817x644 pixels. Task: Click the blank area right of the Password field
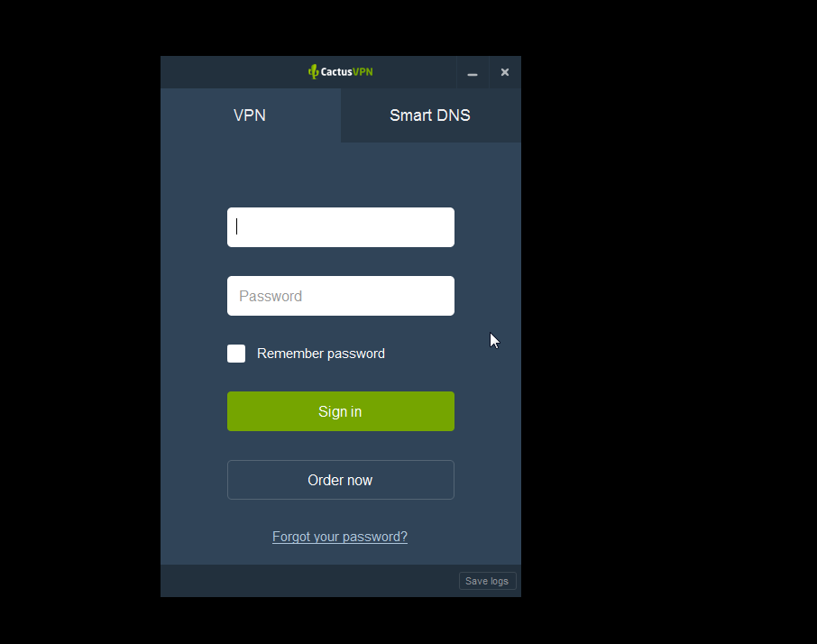(487, 296)
